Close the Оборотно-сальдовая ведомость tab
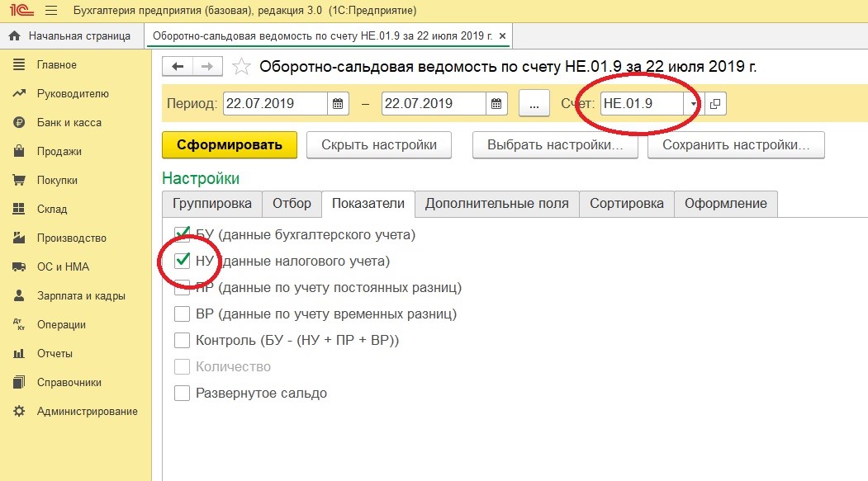Viewport: 868px width, 481px height. click(503, 36)
